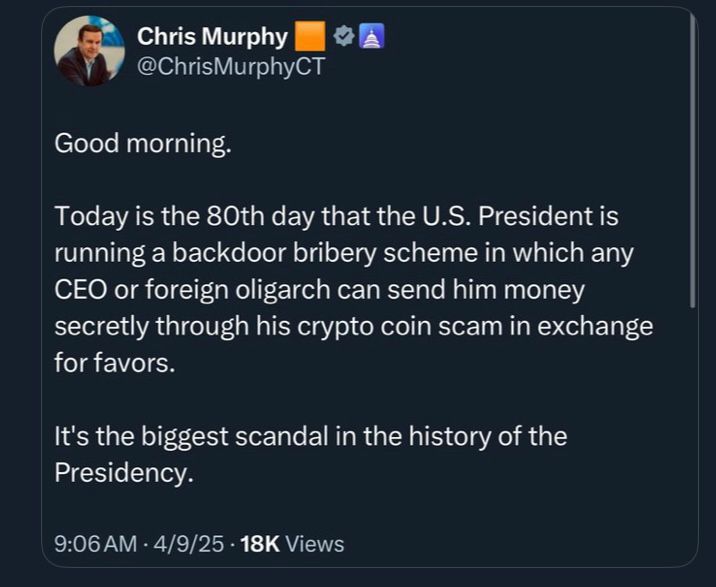
Task: Click the 9:06 AM timestamp
Action: point(95,544)
